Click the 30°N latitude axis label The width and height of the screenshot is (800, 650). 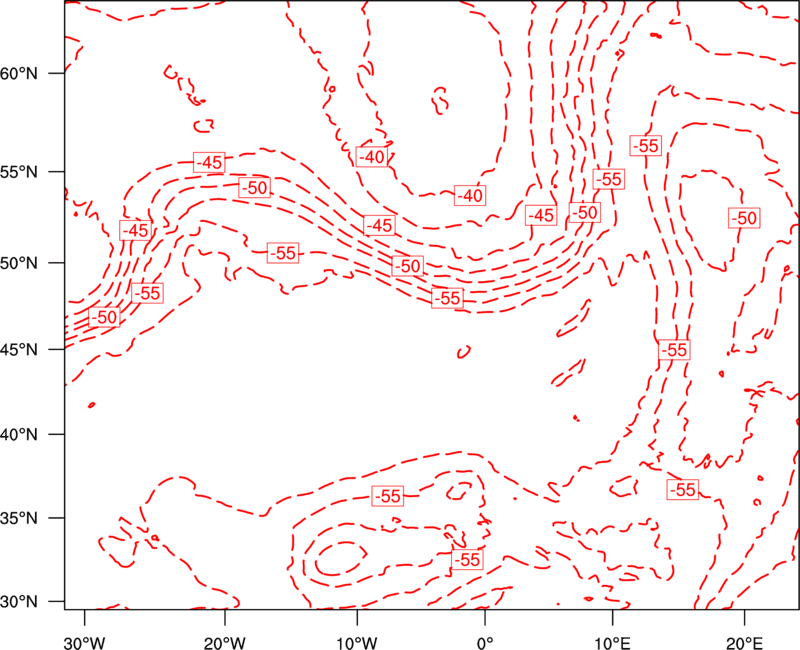coord(19,602)
